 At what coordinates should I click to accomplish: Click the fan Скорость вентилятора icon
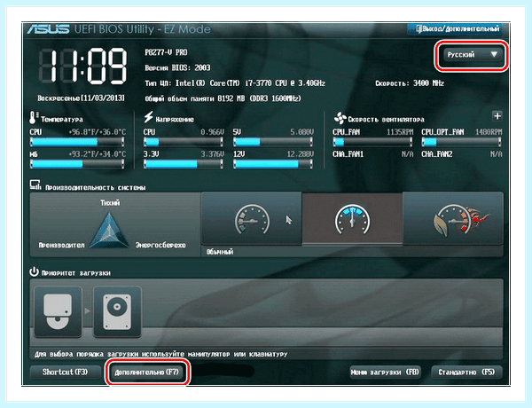340,118
